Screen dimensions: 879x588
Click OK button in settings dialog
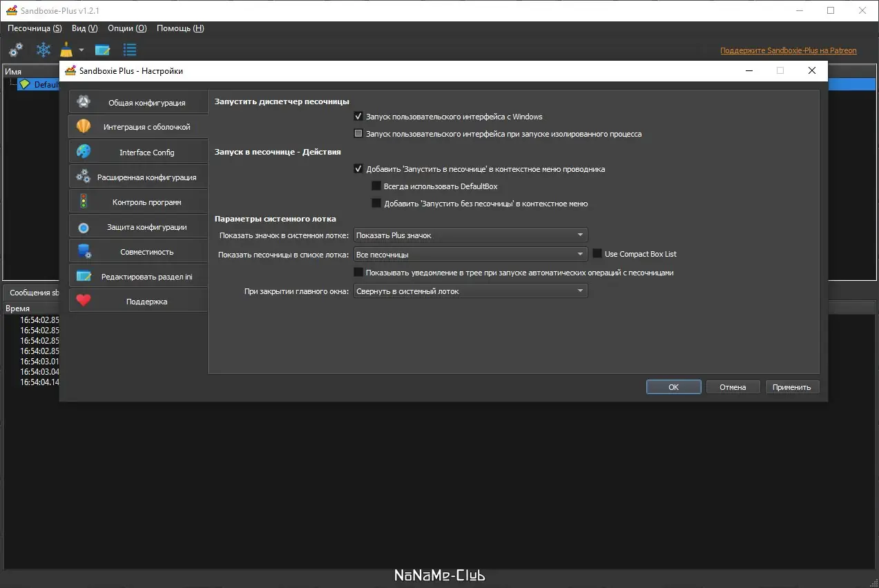click(674, 387)
